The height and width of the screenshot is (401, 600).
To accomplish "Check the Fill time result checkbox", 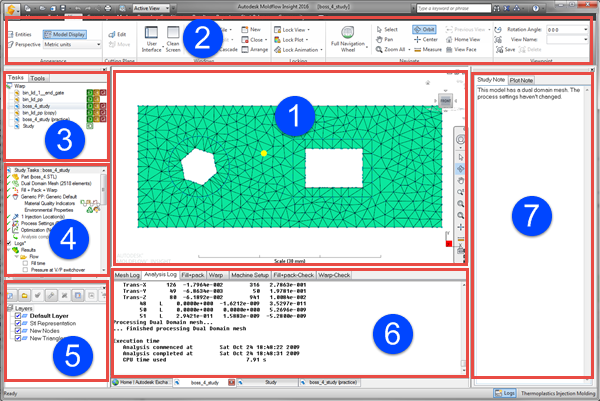I will click(x=25, y=263).
